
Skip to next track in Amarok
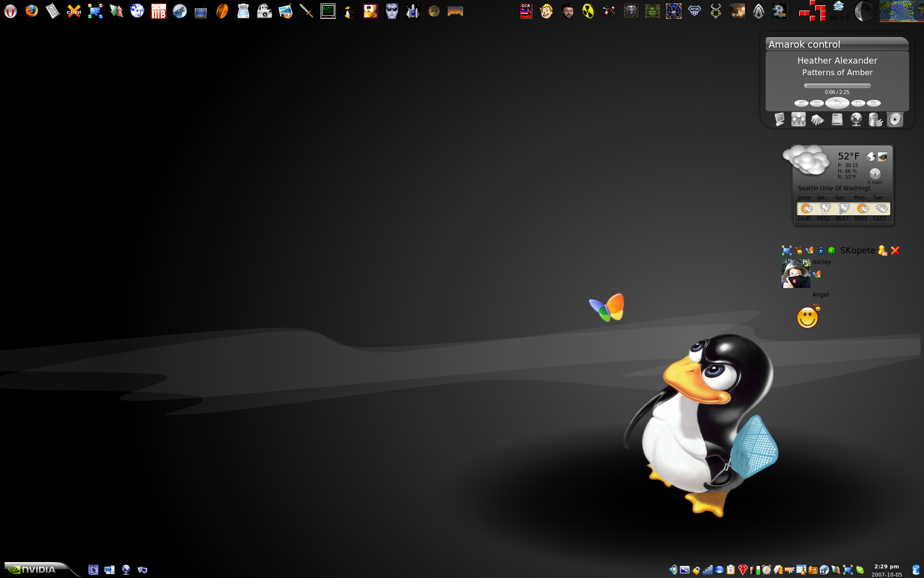point(873,103)
